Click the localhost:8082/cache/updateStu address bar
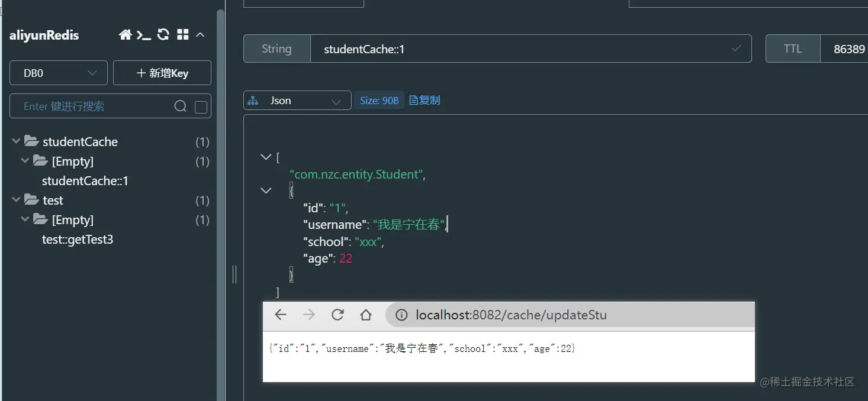This screenshot has height=401, width=868. [570, 315]
